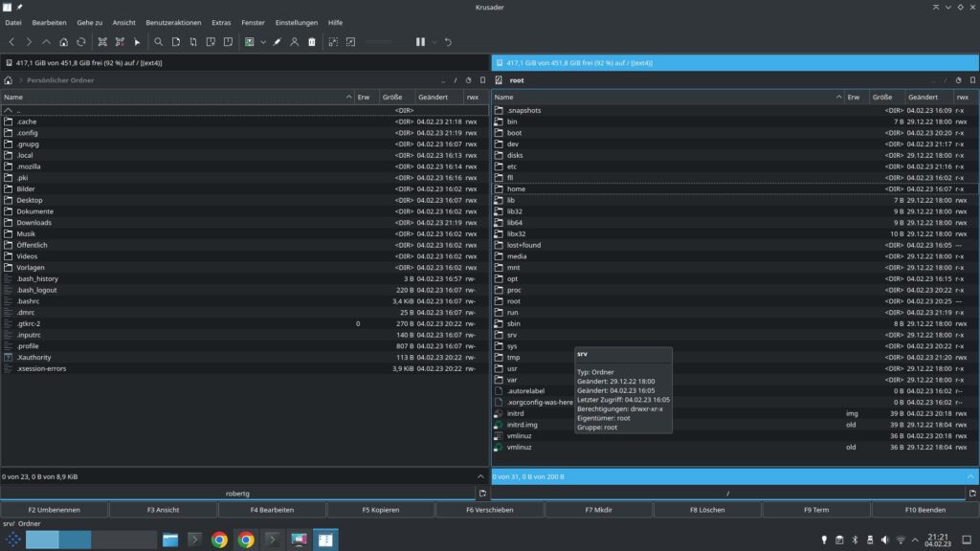
Task: Select the Dokumente folder in the left panel
Action: pos(244,211)
